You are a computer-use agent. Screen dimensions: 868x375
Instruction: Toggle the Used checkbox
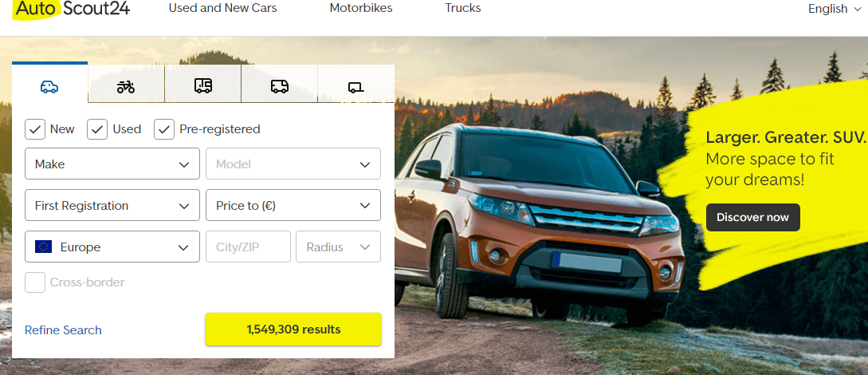[97, 129]
